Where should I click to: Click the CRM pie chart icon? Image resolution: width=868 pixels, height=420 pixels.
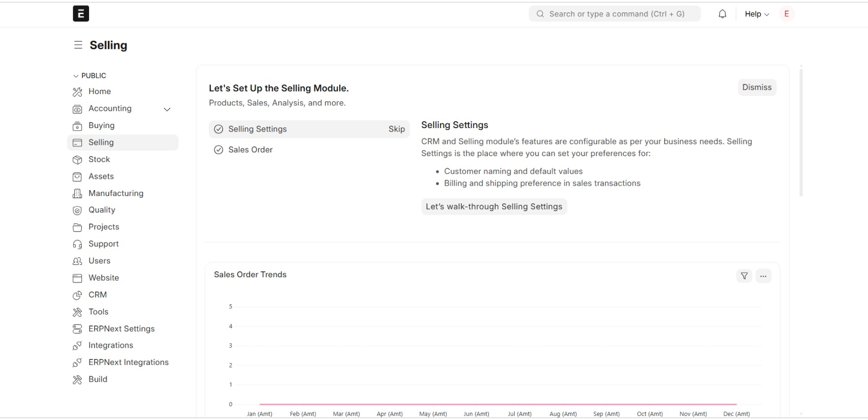77,295
